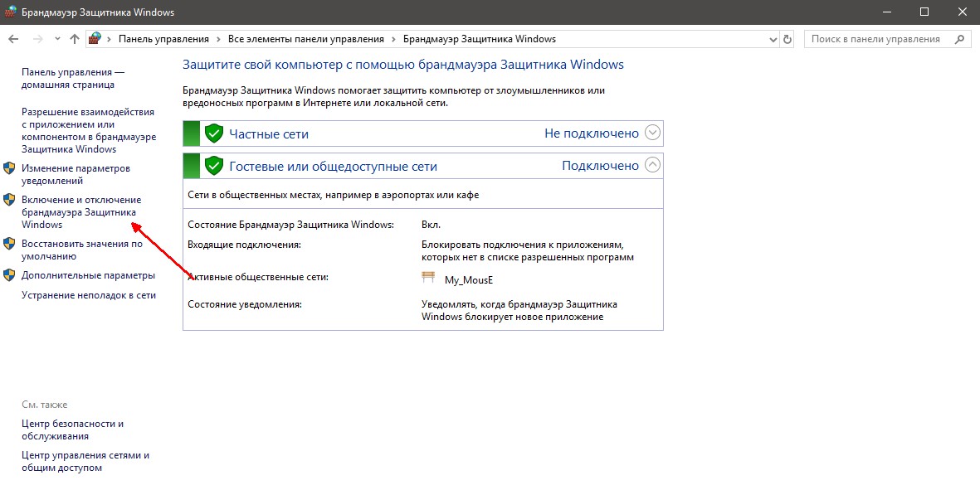Click 'Гостевые или общедоступные сети' header text
Screen dimensions: 980x490
pos(333,167)
